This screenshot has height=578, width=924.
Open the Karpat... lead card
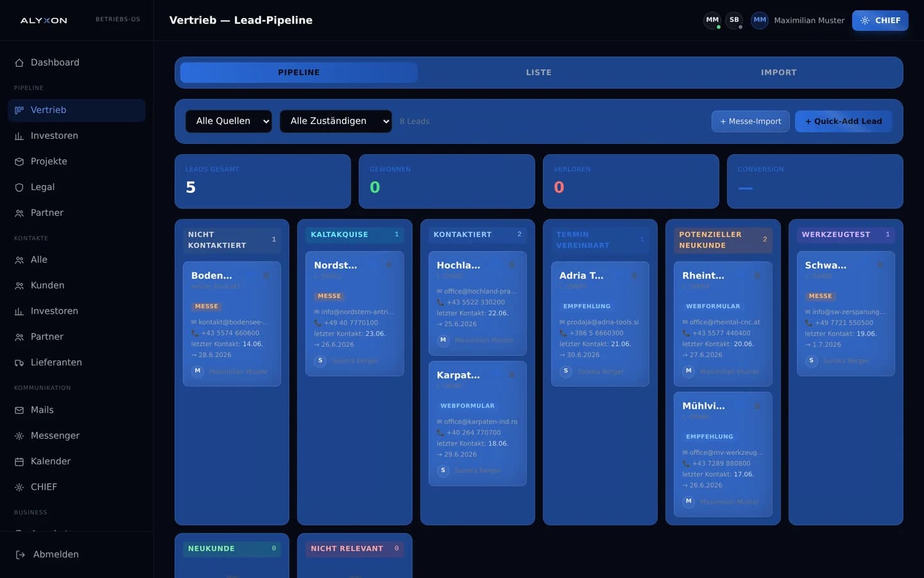coord(477,424)
